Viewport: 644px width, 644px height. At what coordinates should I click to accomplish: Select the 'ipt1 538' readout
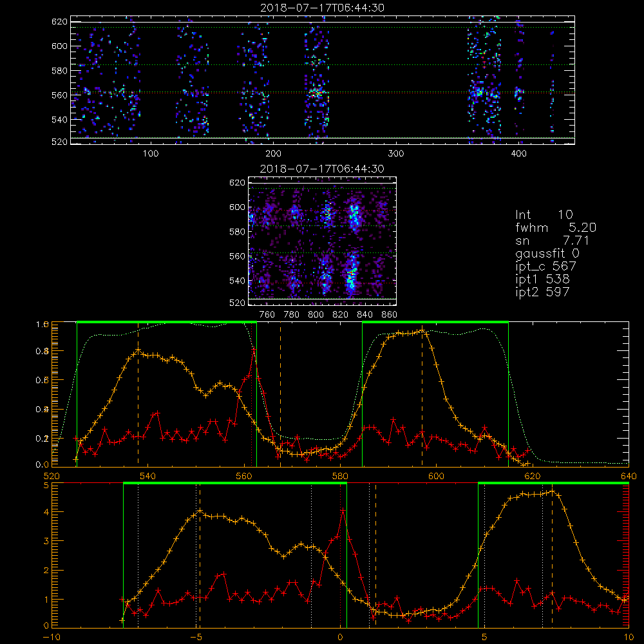click(x=542, y=279)
